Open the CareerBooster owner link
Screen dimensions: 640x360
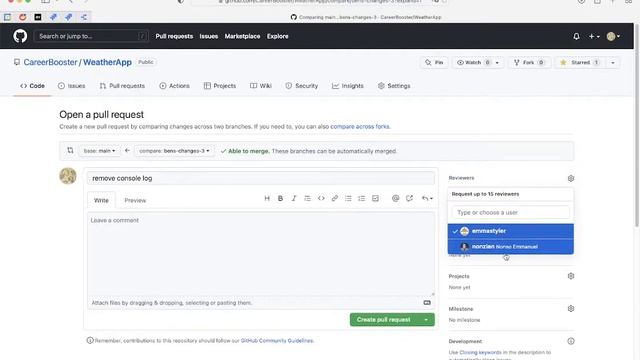pos(50,62)
